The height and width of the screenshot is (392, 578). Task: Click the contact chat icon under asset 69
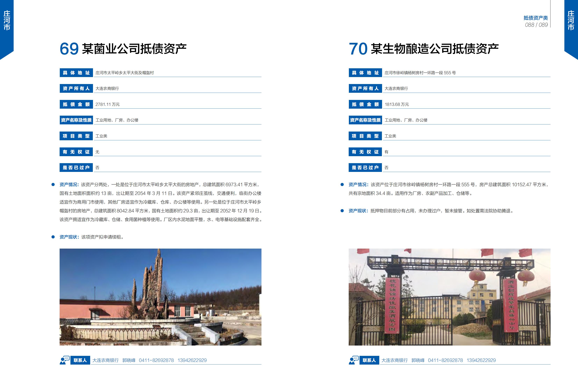pos(65,360)
